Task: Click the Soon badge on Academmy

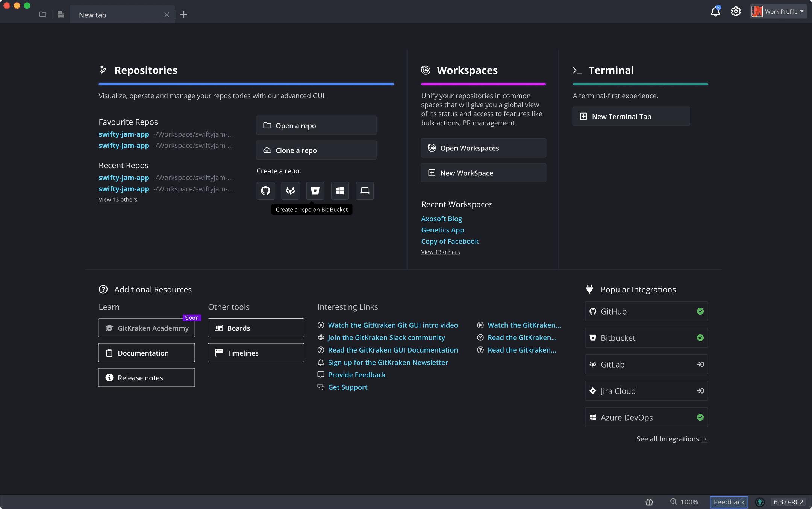Action: pos(192,318)
